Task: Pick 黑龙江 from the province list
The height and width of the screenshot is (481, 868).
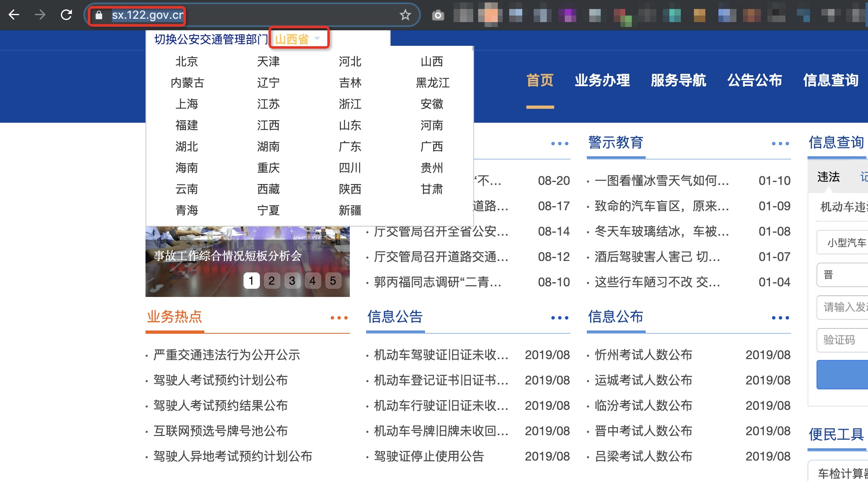Action: [432, 83]
